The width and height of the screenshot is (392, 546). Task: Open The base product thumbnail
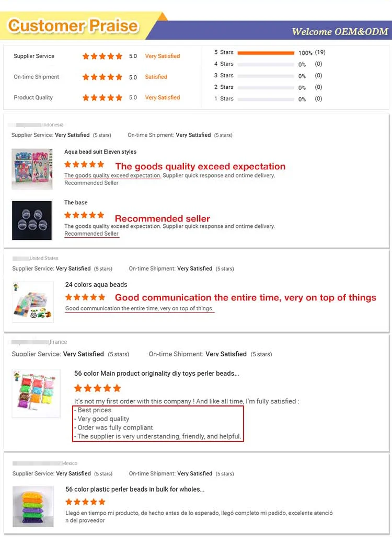pyautogui.click(x=32, y=220)
